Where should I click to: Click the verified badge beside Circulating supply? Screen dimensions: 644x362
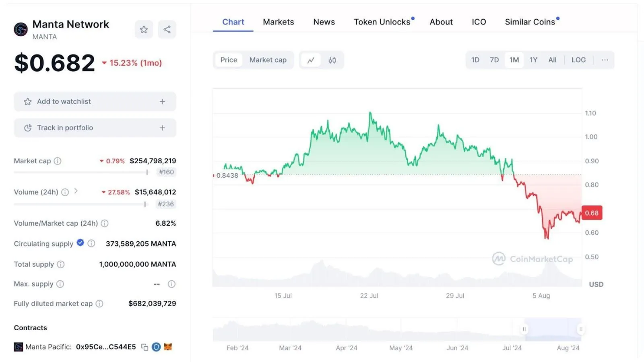pyautogui.click(x=80, y=243)
